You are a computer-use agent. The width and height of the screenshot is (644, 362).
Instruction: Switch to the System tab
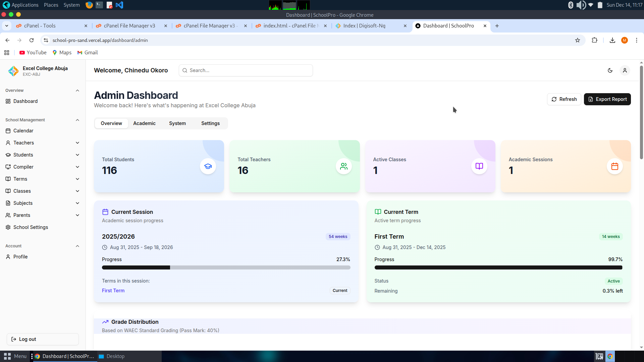tap(177, 123)
